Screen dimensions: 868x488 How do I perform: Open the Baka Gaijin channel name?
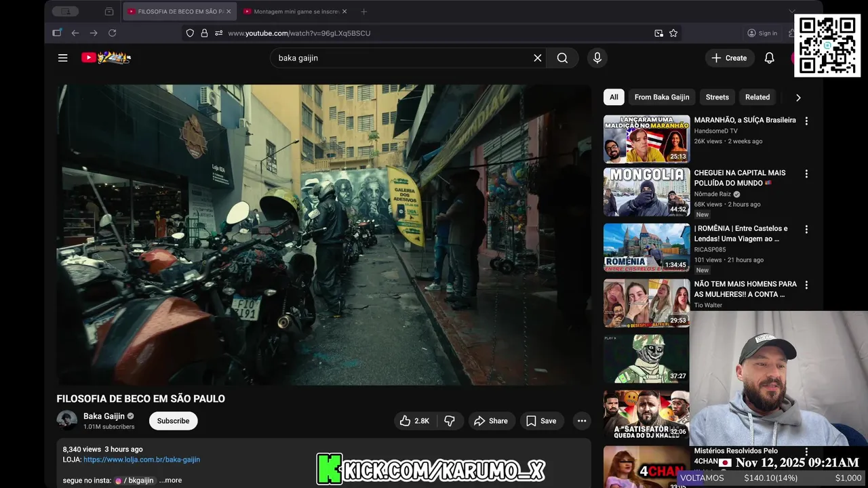tap(104, 416)
